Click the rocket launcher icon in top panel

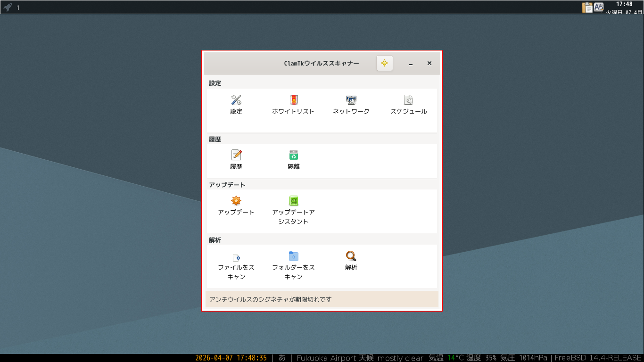[x=8, y=7]
